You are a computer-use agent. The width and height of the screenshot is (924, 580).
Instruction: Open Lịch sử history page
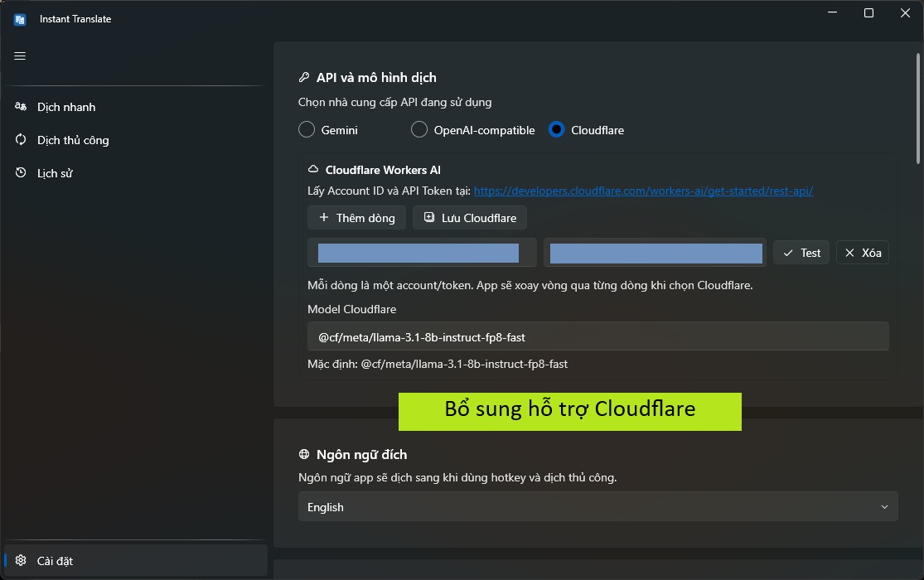coord(136,172)
